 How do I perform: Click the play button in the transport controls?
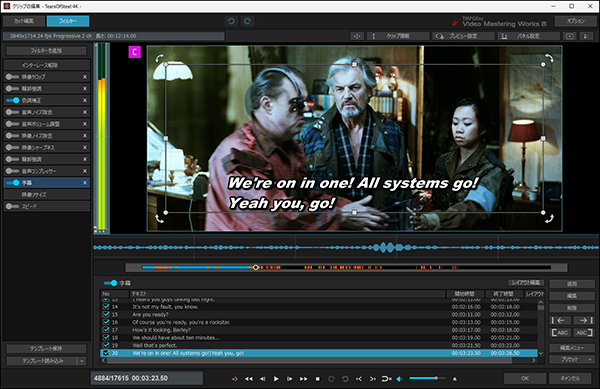pos(276,379)
